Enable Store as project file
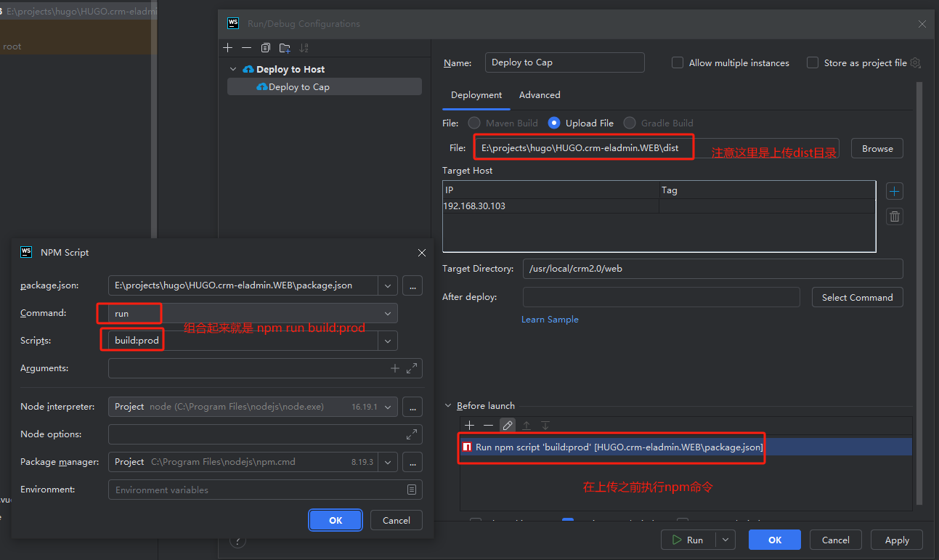939x560 pixels. (x=813, y=63)
